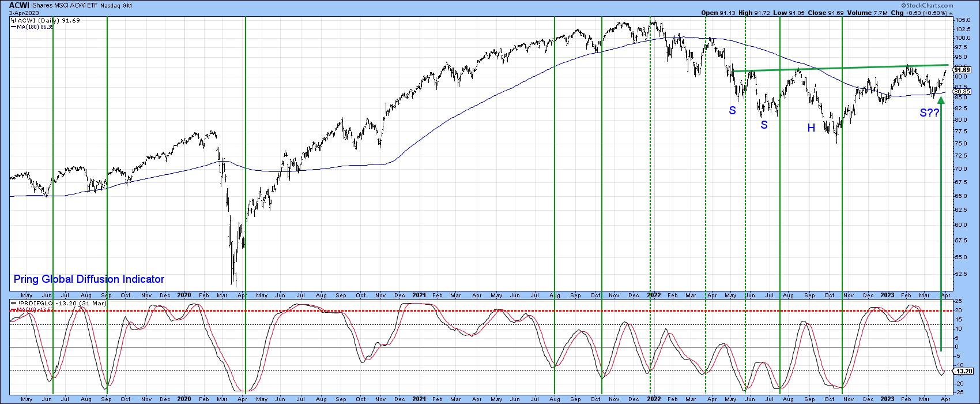Image resolution: width=980 pixels, height=404 pixels.
Task: Click the indicator axis label 25
Action: coord(958,302)
